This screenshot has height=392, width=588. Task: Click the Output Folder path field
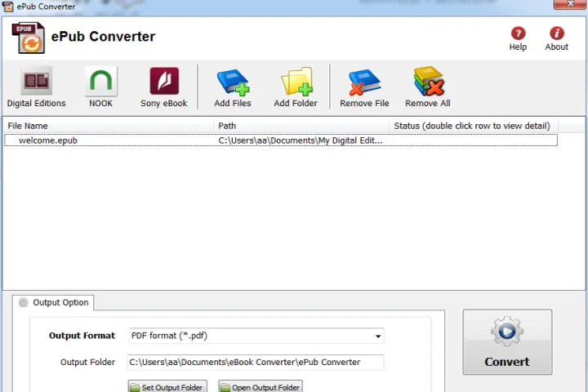coord(256,363)
